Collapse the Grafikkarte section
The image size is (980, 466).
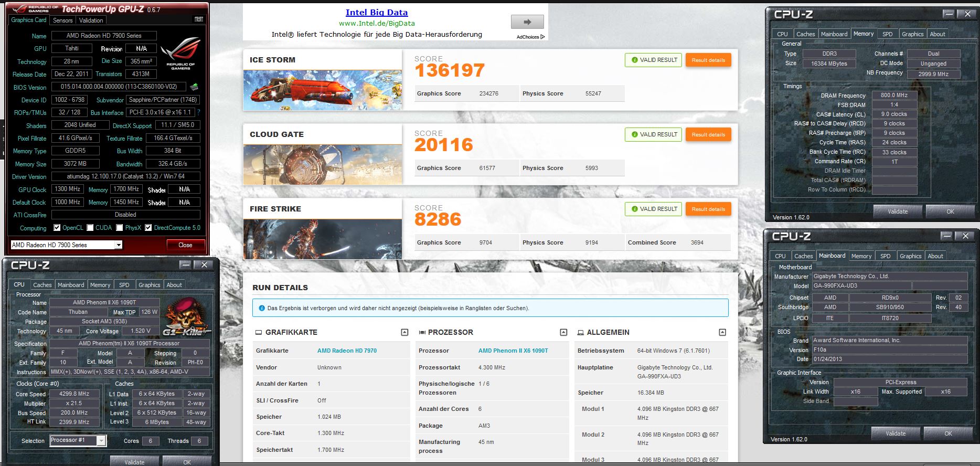(x=404, y=332)
